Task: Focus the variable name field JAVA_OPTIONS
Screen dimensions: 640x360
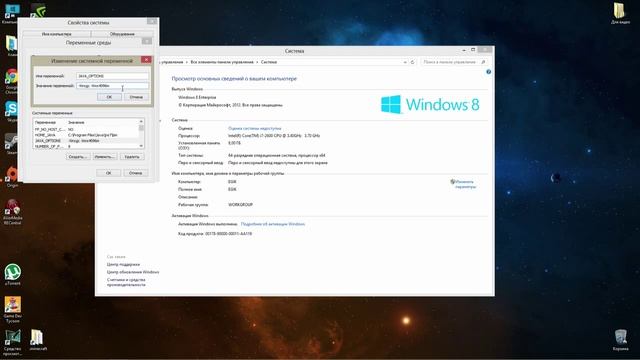Action: pos(112,76)
